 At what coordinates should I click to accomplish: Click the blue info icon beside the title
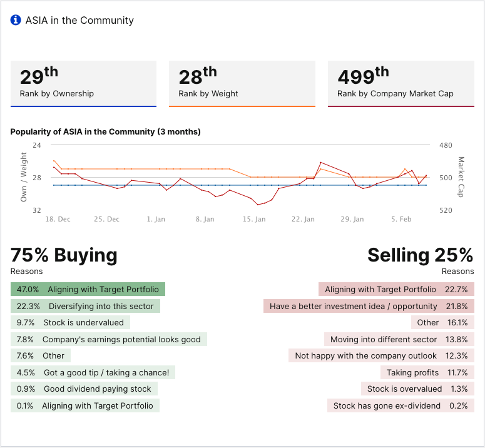[16, 20]
